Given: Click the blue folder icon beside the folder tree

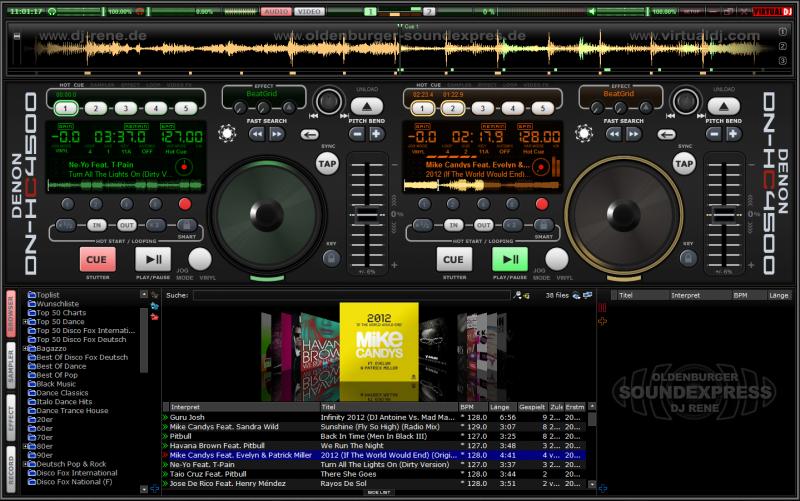Looking at the screenshot, I should pyautogui.click(x=155, y=306).
